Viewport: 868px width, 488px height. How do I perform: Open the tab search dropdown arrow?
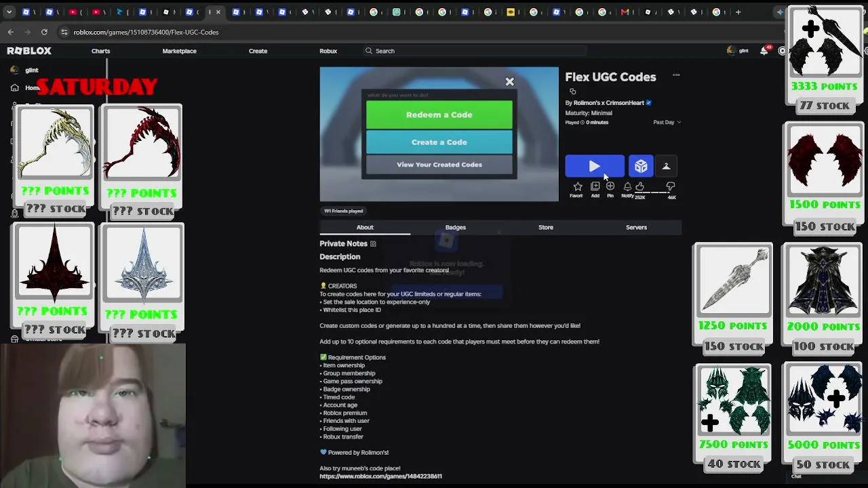click(9, 12)
